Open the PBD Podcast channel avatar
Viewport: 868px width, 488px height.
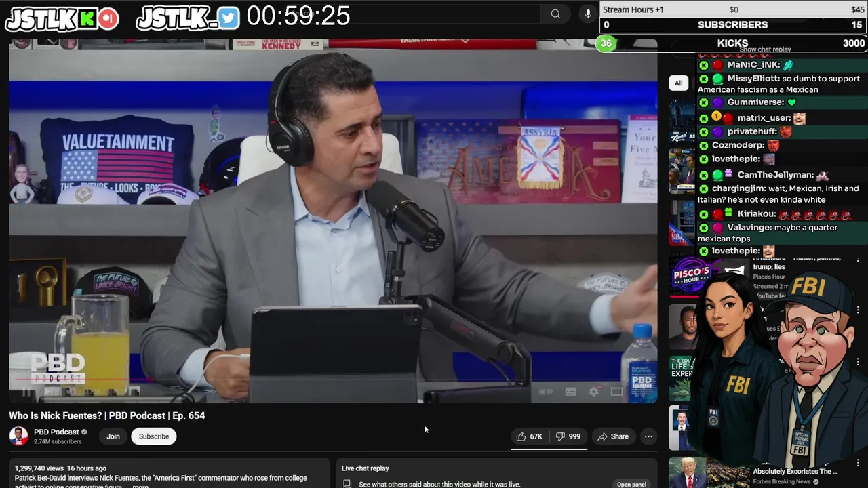click(x=18, y=436)
